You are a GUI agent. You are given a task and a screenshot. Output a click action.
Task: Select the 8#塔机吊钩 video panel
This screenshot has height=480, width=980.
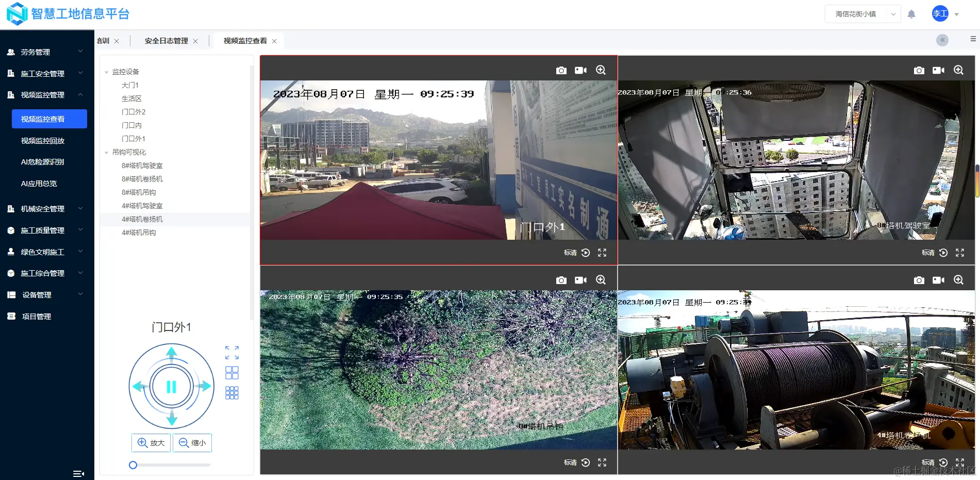pos(439,370)
